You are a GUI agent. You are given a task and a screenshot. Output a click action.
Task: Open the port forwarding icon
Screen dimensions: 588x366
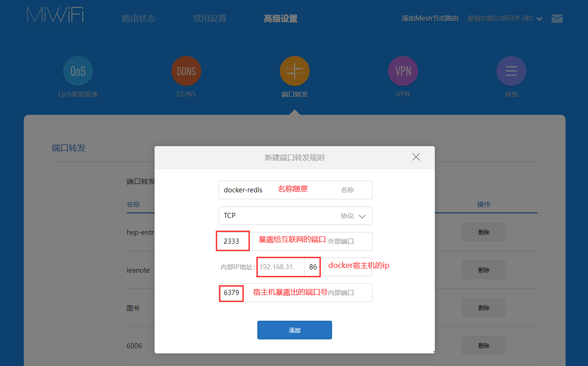click(295, 71)
